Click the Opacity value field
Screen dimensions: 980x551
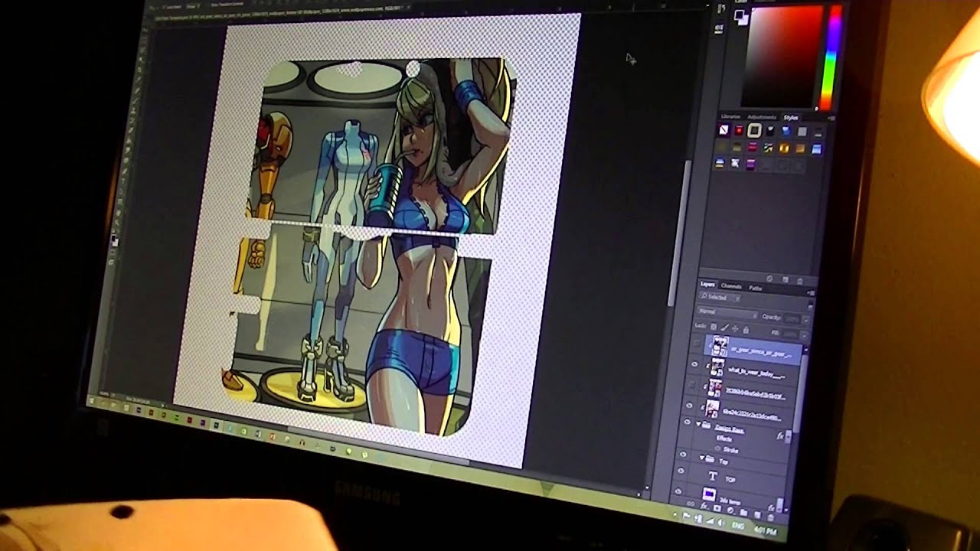pos(792,319)
